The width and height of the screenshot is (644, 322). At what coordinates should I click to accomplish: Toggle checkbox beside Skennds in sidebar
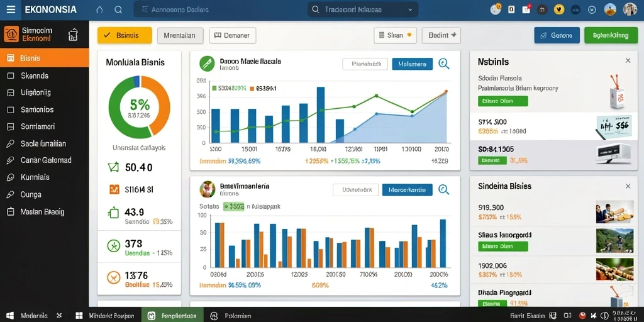(11, 75)
